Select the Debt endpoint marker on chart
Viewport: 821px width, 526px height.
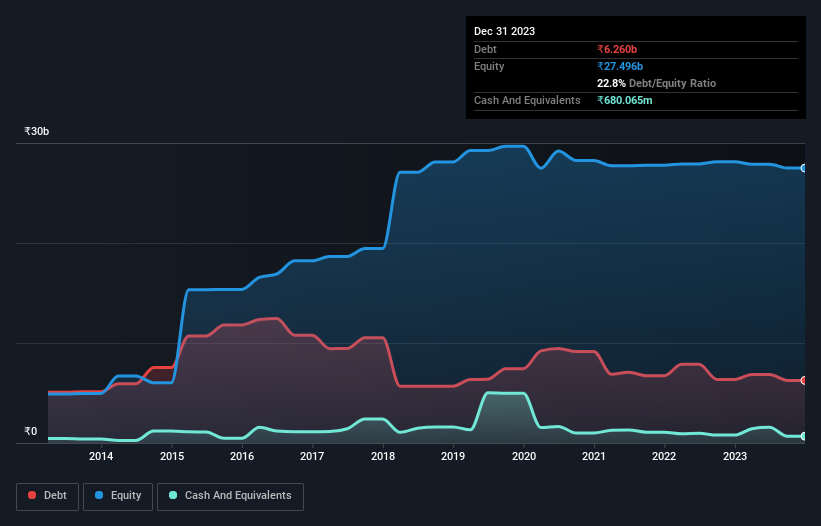804,380
